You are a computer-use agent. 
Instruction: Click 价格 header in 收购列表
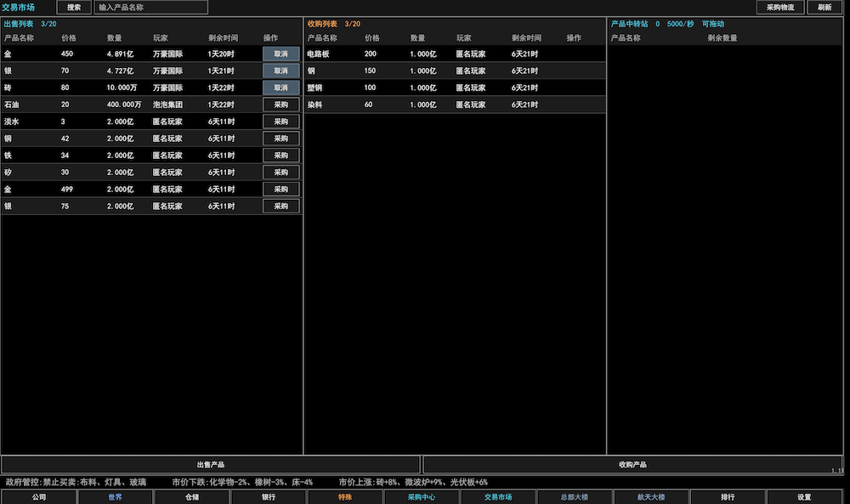click(x=372, y=38)
